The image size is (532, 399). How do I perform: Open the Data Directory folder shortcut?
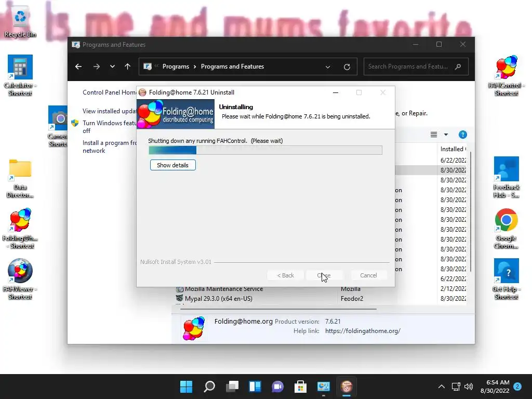click(20, 179)
